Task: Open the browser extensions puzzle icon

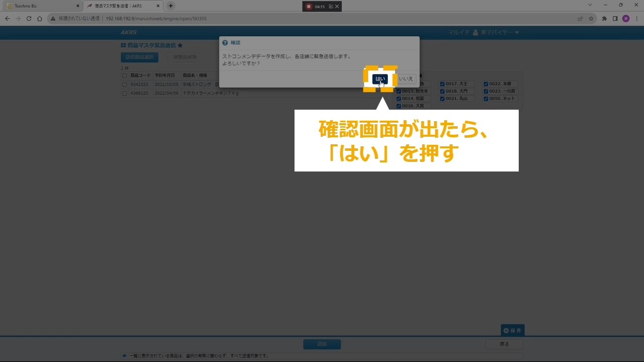Action: (x=604, y=19)
